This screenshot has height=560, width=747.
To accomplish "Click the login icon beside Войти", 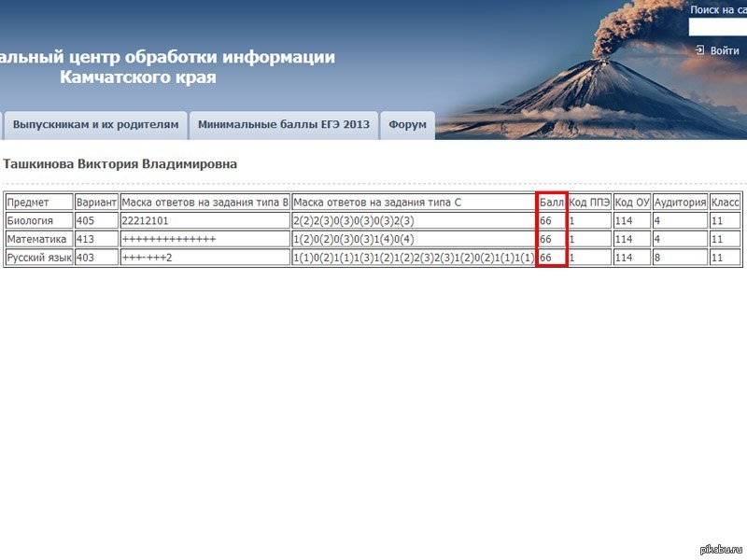I will click(x=699, y=50).
